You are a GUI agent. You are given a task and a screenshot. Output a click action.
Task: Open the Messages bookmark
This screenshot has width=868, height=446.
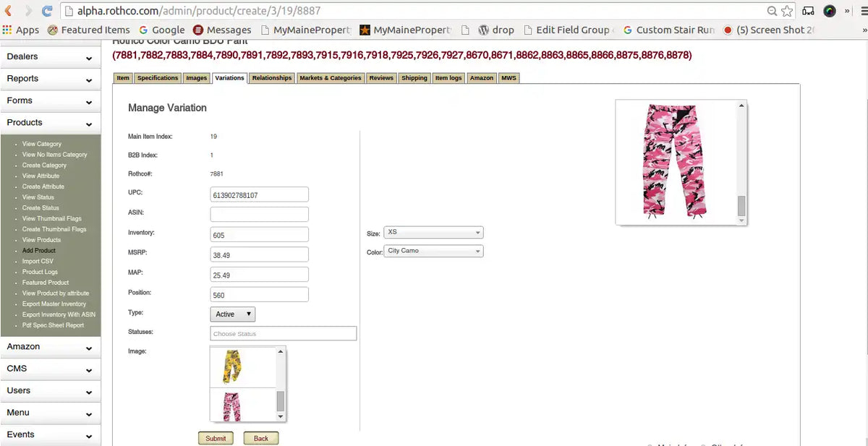pos(222,30)
